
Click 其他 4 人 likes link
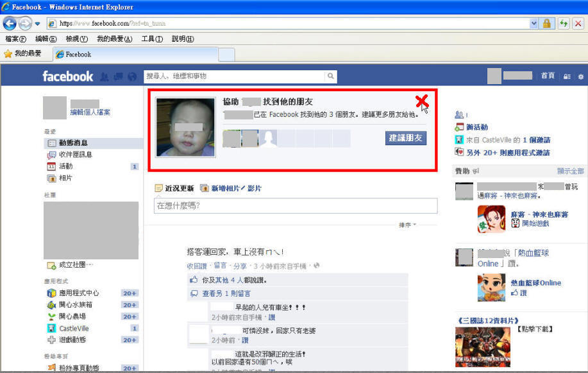click(x=229, y=280)
